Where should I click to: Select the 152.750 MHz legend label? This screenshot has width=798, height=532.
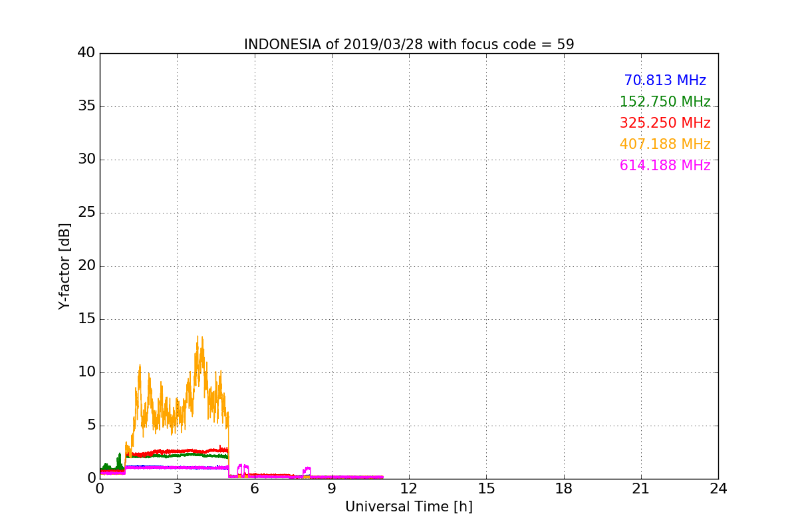click(665, 102)
